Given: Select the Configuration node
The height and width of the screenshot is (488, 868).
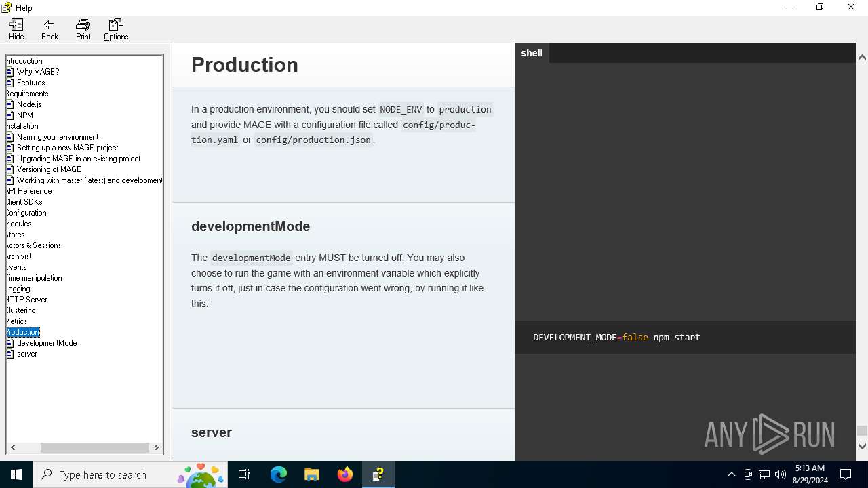Looking at the screenshot, I should click(26, 213).
